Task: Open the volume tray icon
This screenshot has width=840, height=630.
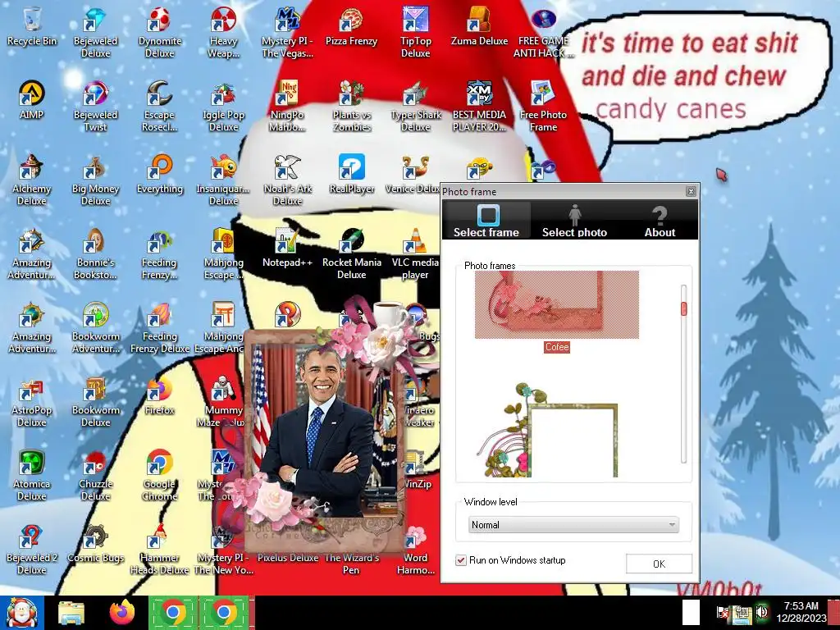Action: [761, 612]
